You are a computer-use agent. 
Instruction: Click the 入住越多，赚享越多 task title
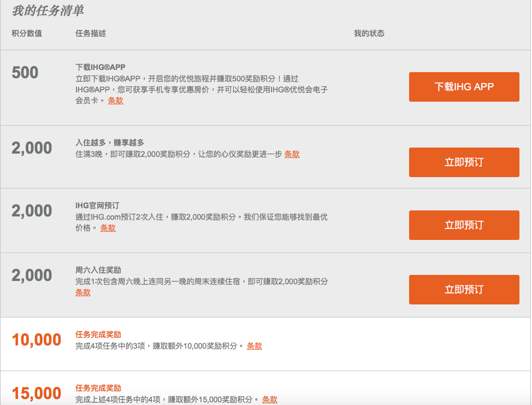[x=110, y=143]
